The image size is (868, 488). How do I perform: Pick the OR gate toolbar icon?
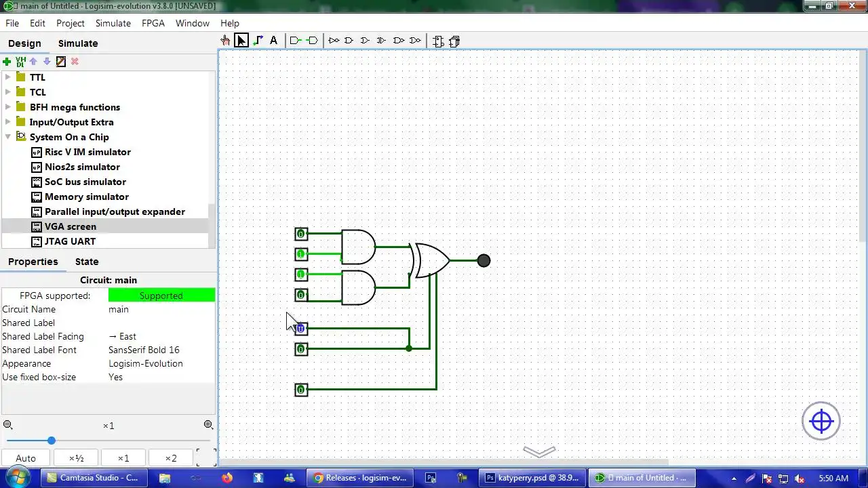(365, 41)
